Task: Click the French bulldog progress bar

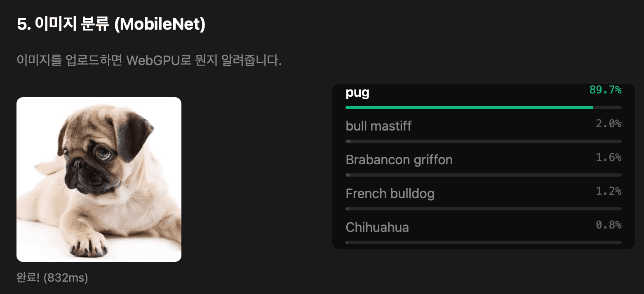Action: point(483,208)
